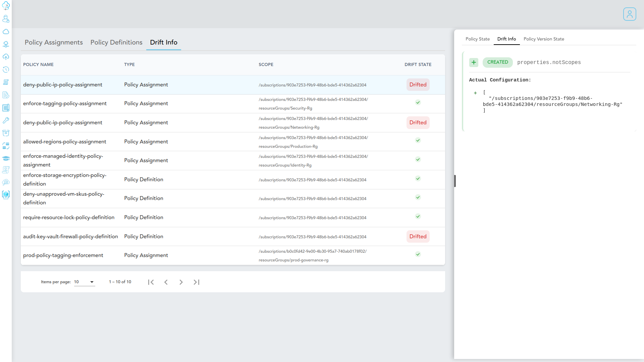Screen dimensions: 644x362
Task: Select audit-key-vault-firewall-policy-definition name
Action: pos(70,237)
